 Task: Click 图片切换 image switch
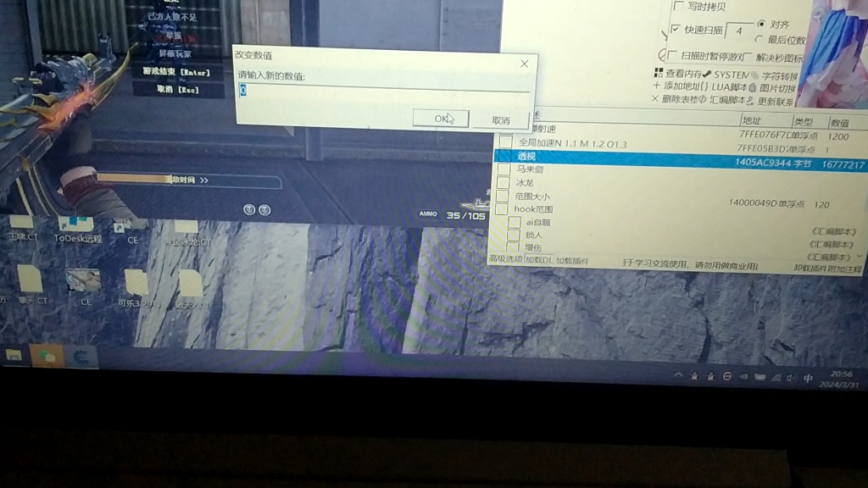pyautogui.click(x=772, y=88)
